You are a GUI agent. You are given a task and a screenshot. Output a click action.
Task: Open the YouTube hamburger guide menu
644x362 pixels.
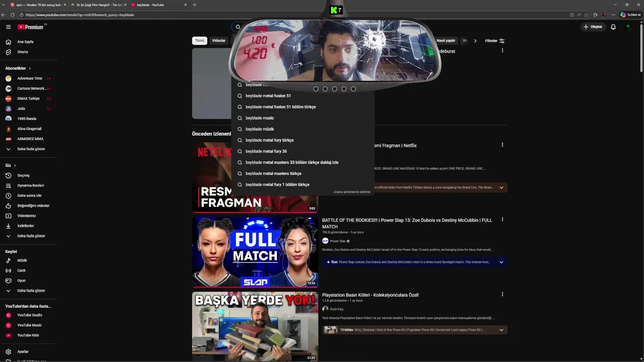pyautogui.click(x=8, y=27)
